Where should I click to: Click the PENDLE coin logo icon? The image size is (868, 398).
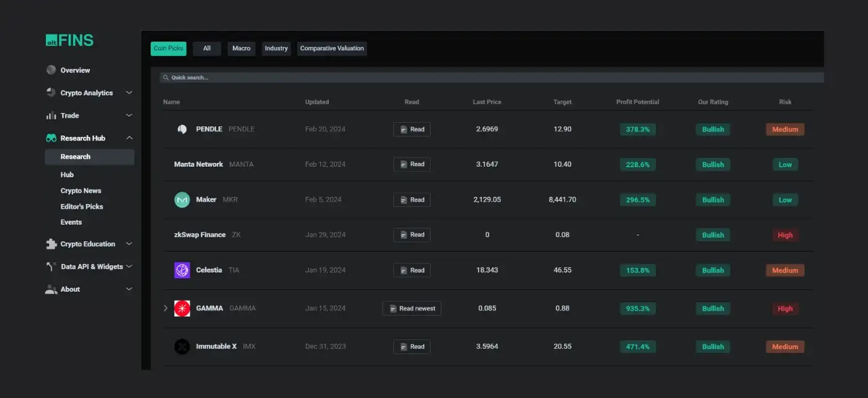[x=182, y=129]
